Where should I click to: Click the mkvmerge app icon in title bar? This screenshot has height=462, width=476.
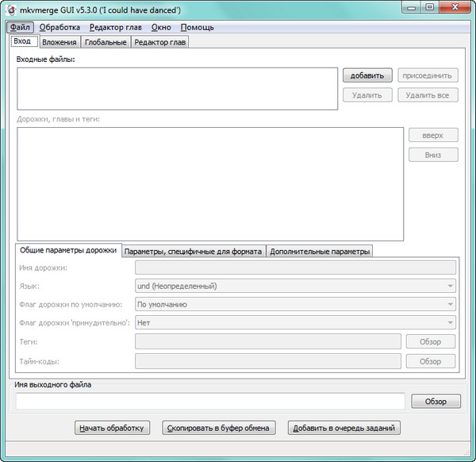tap(12, 10)
